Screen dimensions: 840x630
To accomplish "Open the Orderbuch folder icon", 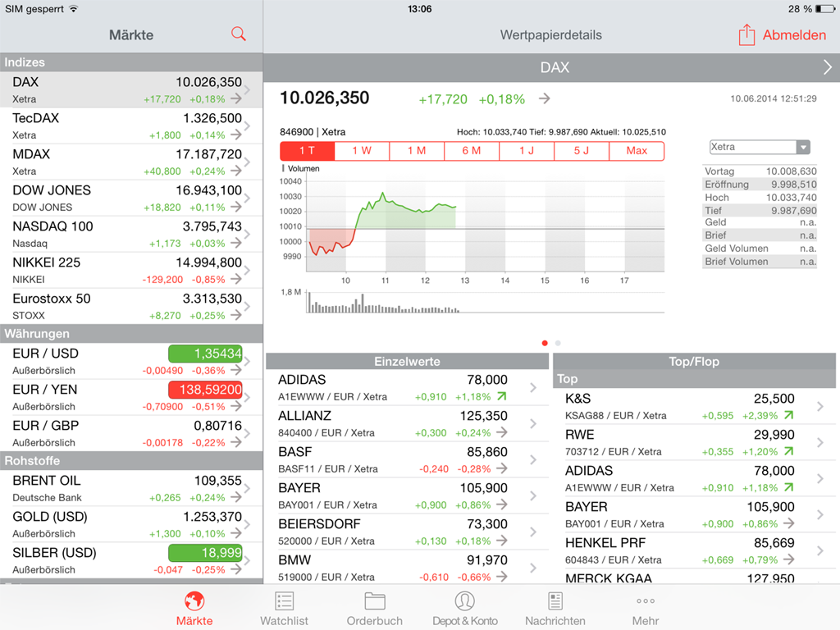I will click(x=374, y=601).
